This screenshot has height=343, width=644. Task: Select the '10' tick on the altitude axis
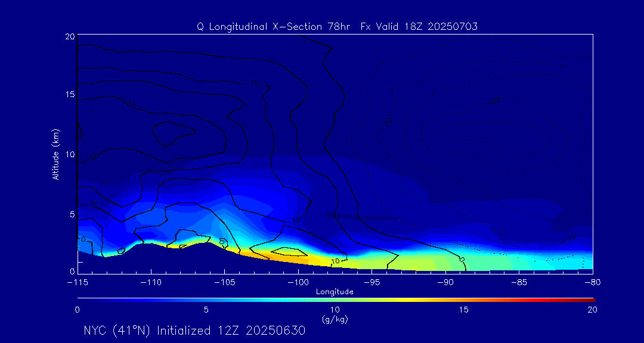click(x=70, y=154)
